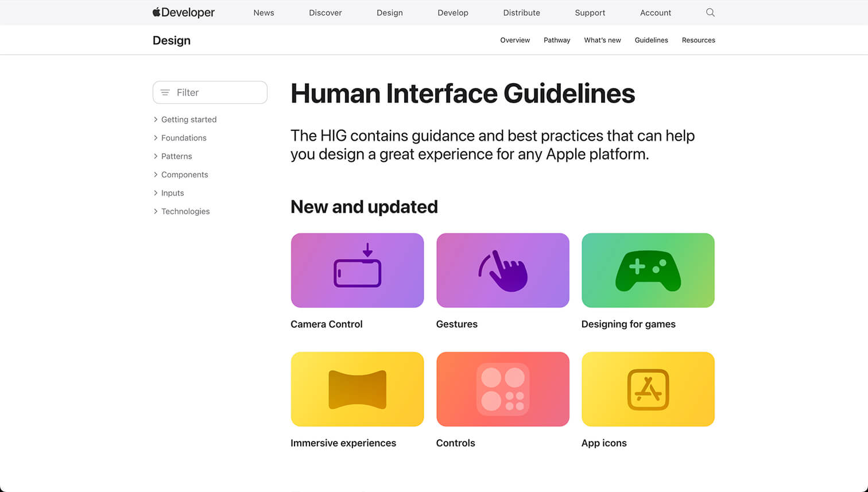Select Getting started in the sidebar

tap(189, 119)
